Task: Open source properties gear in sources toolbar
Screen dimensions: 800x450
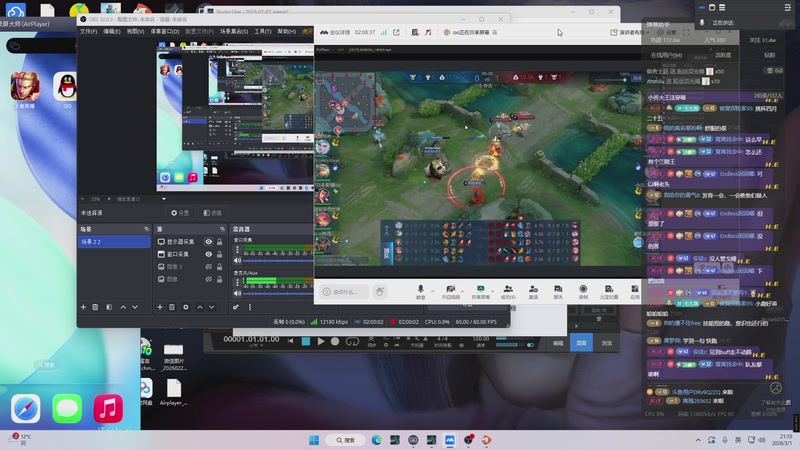Action: pyautogui.click(x=186, y=307)
